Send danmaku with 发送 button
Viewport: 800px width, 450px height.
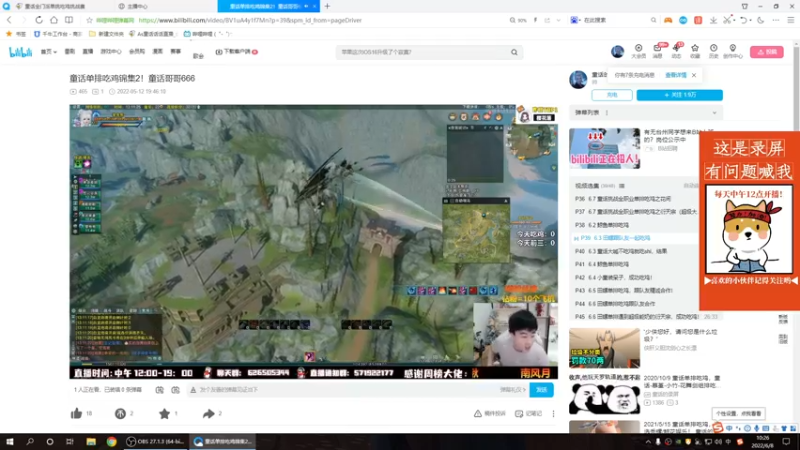click(541, 390)
